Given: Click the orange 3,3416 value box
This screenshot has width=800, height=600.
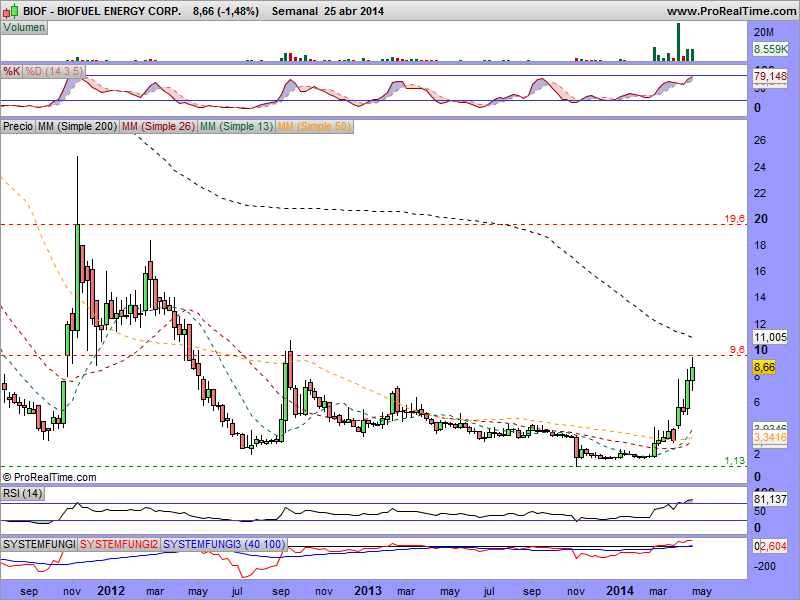Looking at the screenshot, I should [x=770, y=437].
